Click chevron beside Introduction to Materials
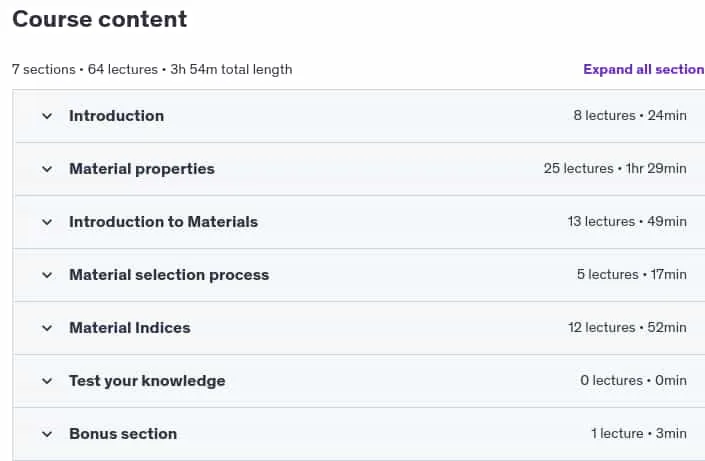Viewport: 705px width, 461px height. [47, 222]
